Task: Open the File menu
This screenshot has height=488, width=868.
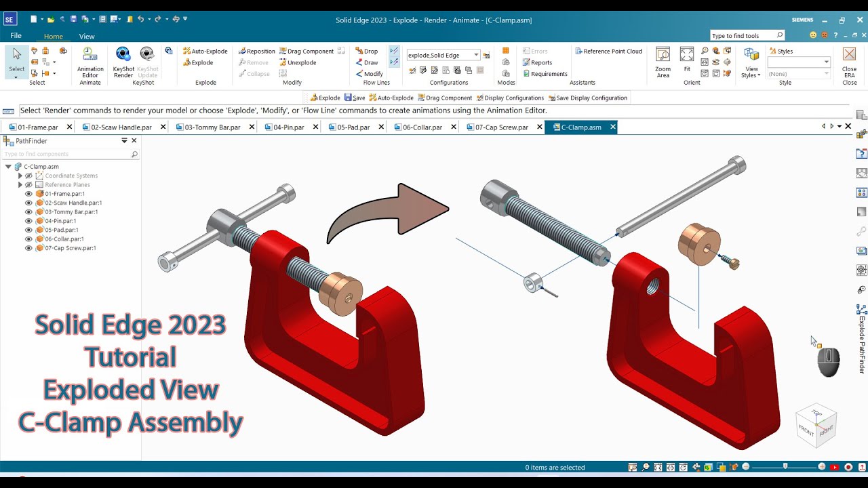Action: point(16,35)
